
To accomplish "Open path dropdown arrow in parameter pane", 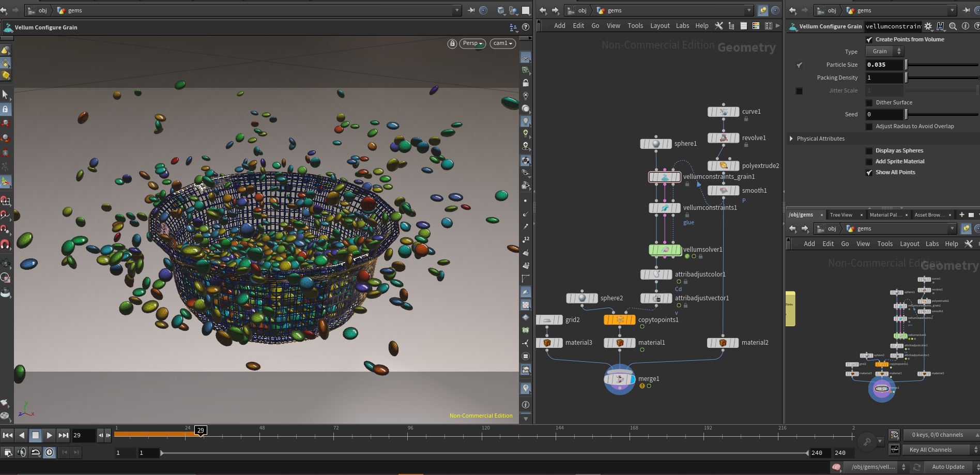I will coord(952,10).
